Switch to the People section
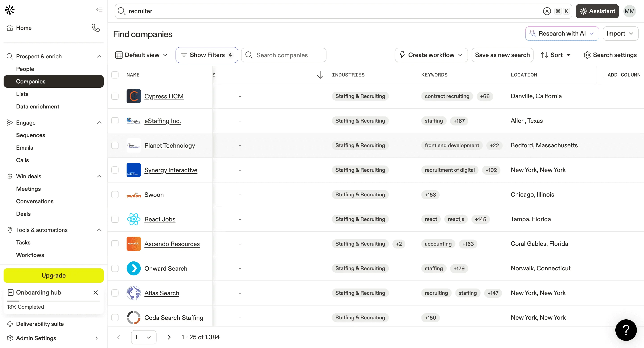Screen dimensions: 644x348 pyautogui.click(x=25, y=69)
